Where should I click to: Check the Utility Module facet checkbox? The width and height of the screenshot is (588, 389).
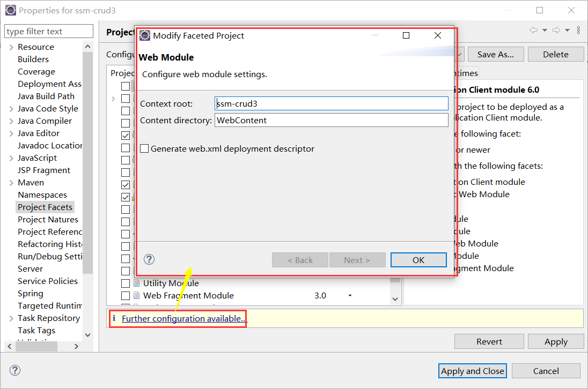click(126, 283)
